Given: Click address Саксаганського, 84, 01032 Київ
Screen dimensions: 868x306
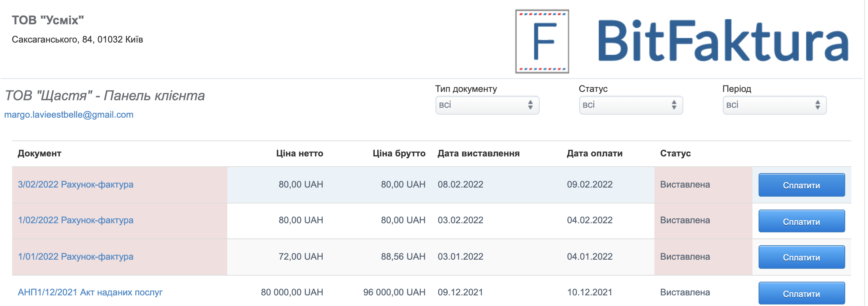Looking at the screenshot, I should [x=78, y=39].
